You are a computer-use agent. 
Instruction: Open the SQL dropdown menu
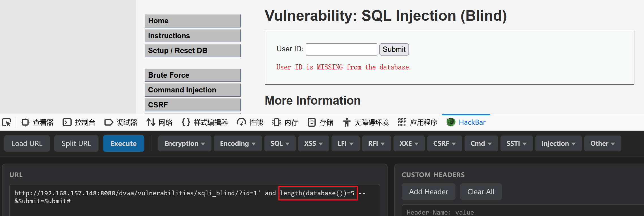tap(280, 143)
